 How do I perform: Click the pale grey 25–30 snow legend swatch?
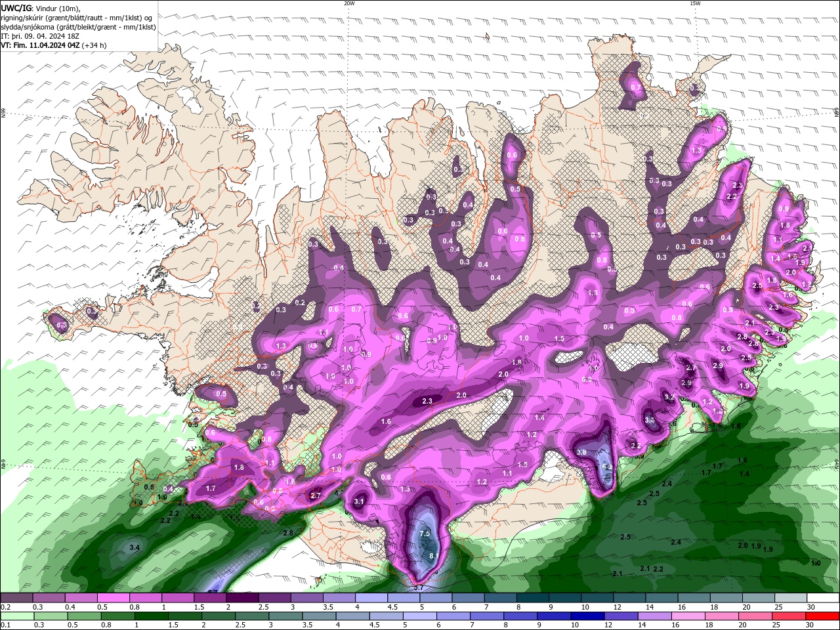791,598
